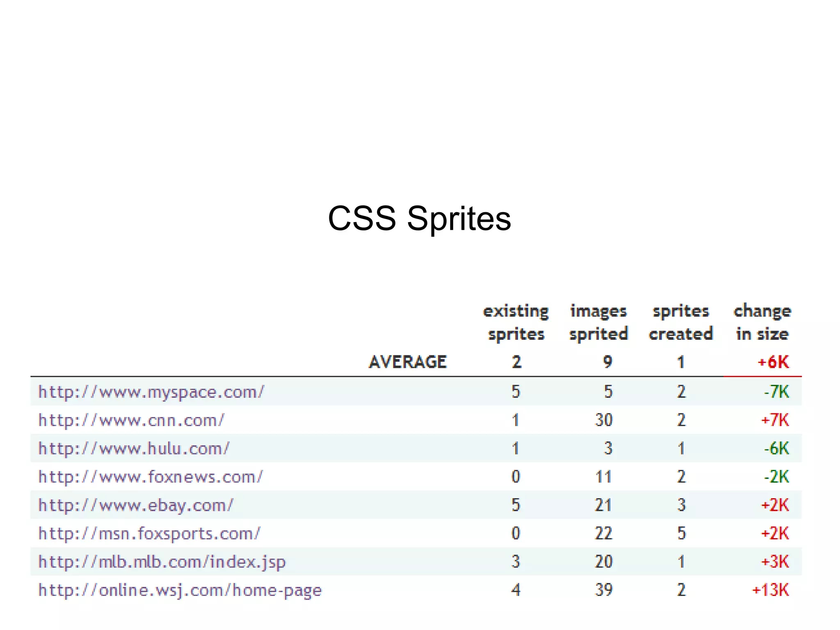Click images sprited 11 in foxnews row
The height and width of the screenshot is (630, 840).
pyautogui.click(x=604, y=477)
